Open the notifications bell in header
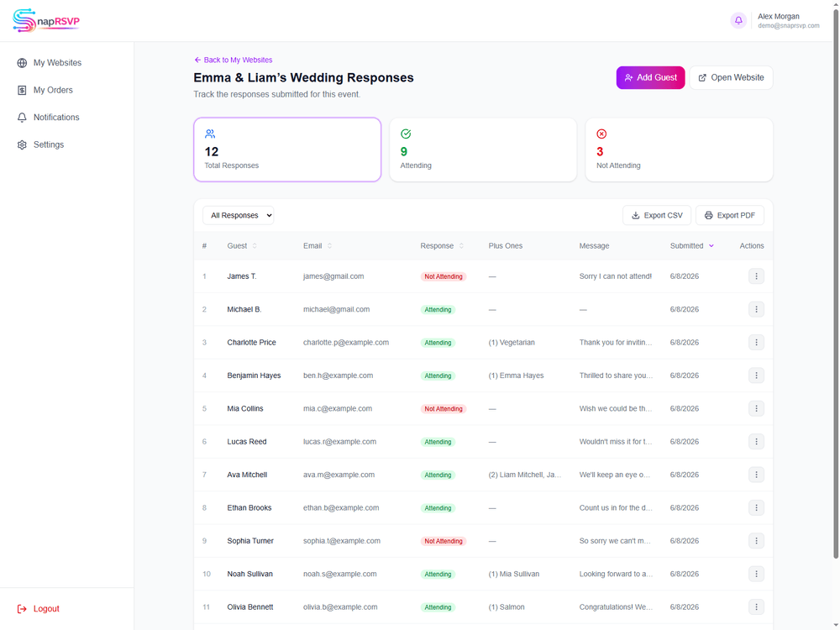This screenshot has width=840, height=630. (738, 20)
